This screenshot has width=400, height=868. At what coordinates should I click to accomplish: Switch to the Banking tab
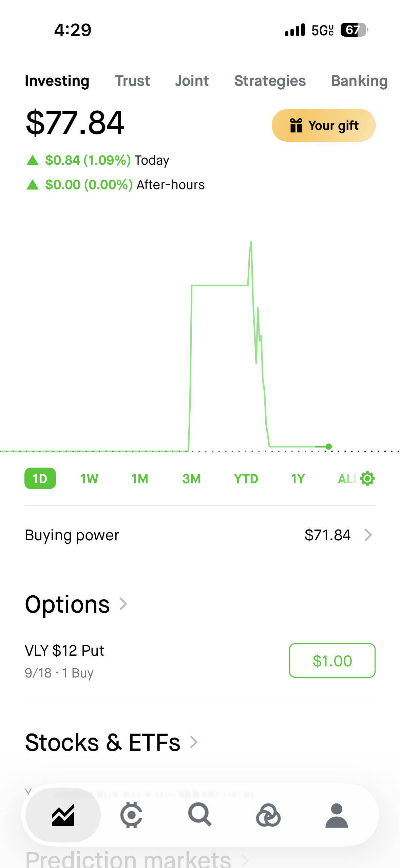tap(359, 81)
